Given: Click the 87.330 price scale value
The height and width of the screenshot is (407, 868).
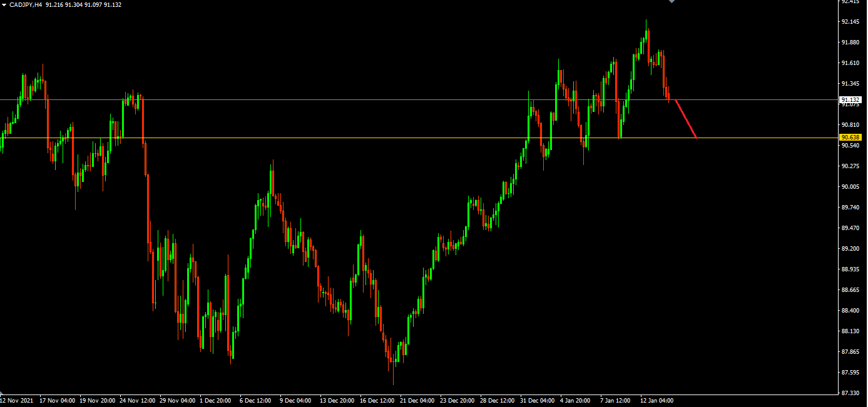Looking at the screenshot, I should click(x=850, y=393).
